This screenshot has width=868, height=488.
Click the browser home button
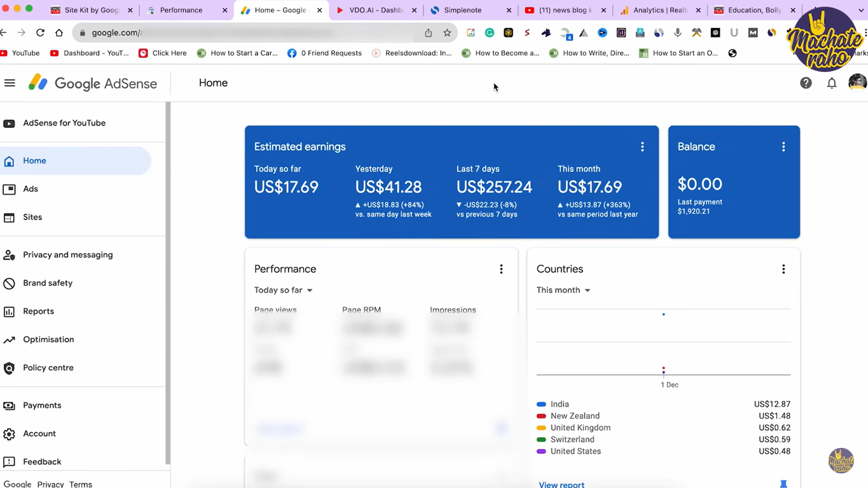[x=59, y=32]
